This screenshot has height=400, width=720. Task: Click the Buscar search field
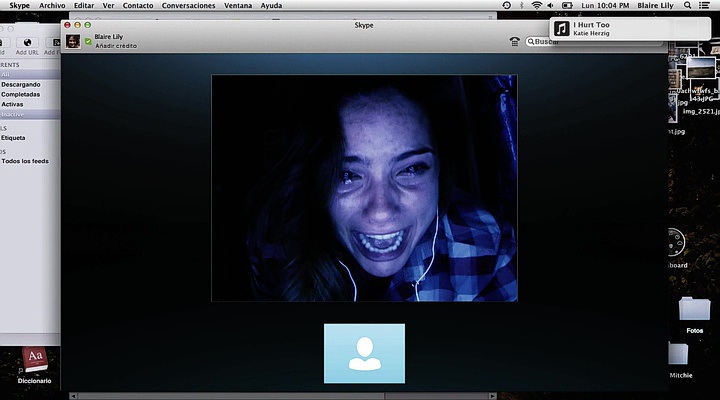[594, 42]
